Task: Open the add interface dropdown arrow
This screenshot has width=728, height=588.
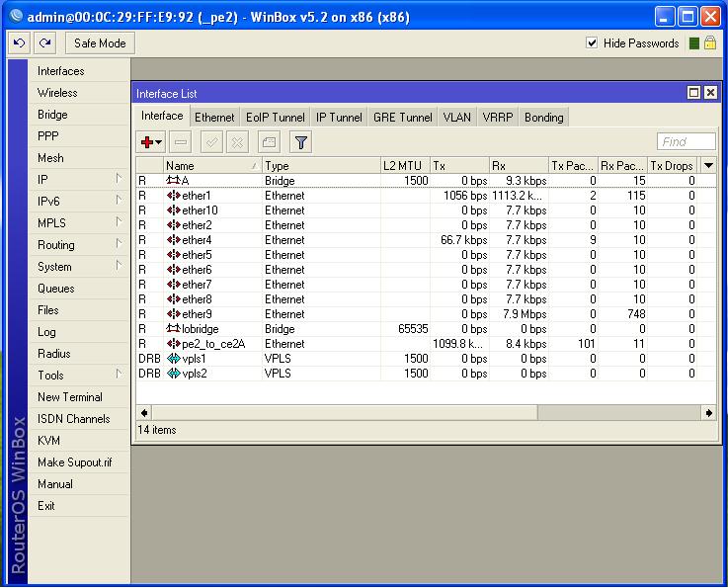Action: (159, 142)
